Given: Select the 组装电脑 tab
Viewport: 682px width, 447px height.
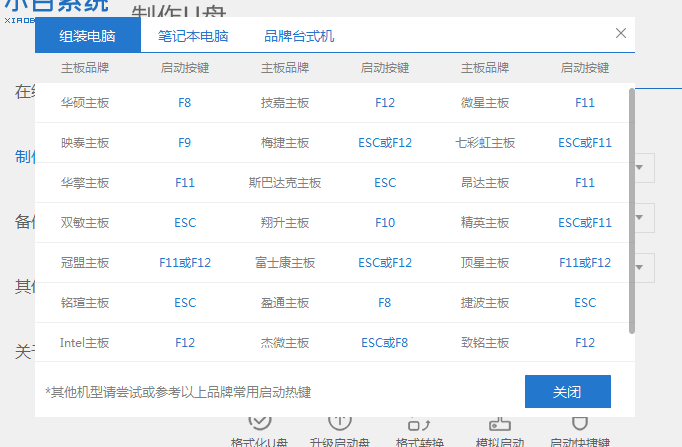Looking at the screenshot, I should point(87,36).
